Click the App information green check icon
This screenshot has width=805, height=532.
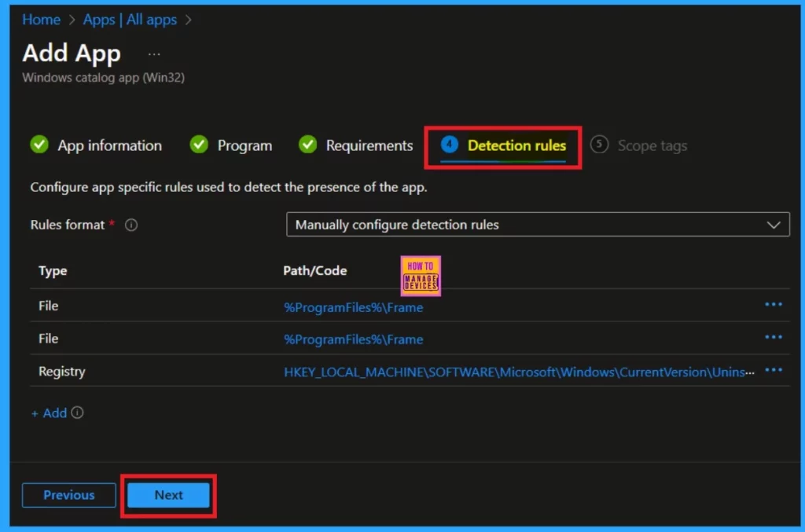pos(39,145)
